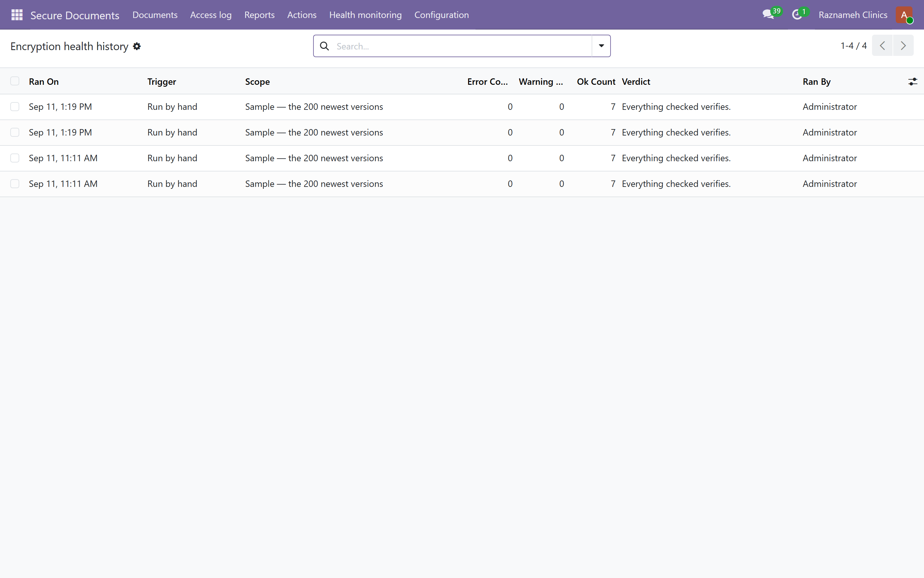
Task: Sort by the Verdict column header
Action: click(636, 82)
